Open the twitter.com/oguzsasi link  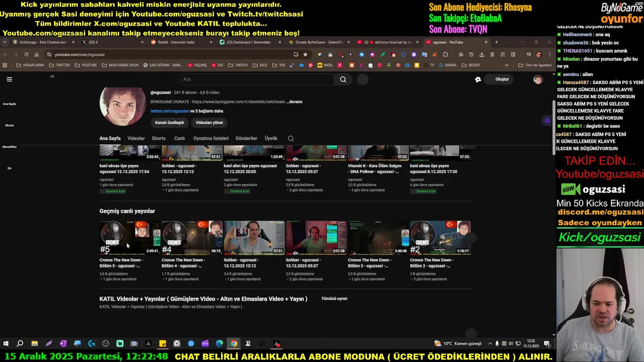click(170, 111)
